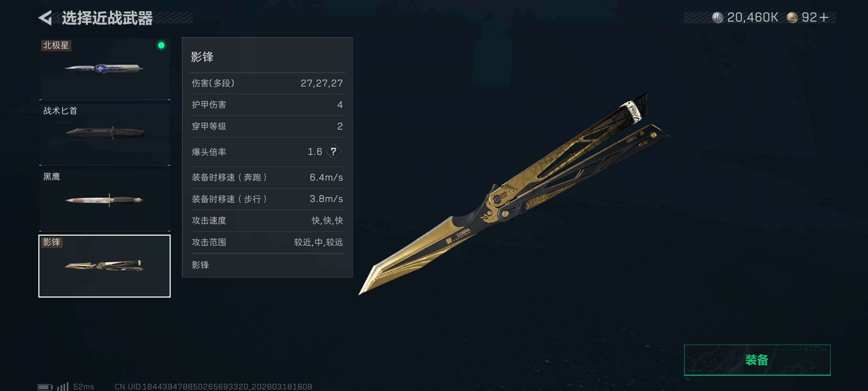
Task: Click the 选择近战武器 page title
Action: pyautogui.click(x=107, y=18)
